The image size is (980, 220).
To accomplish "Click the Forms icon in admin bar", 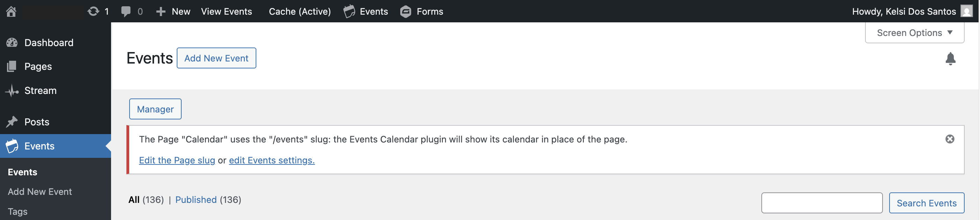I will pyautogui.click(x=405, y=12).
